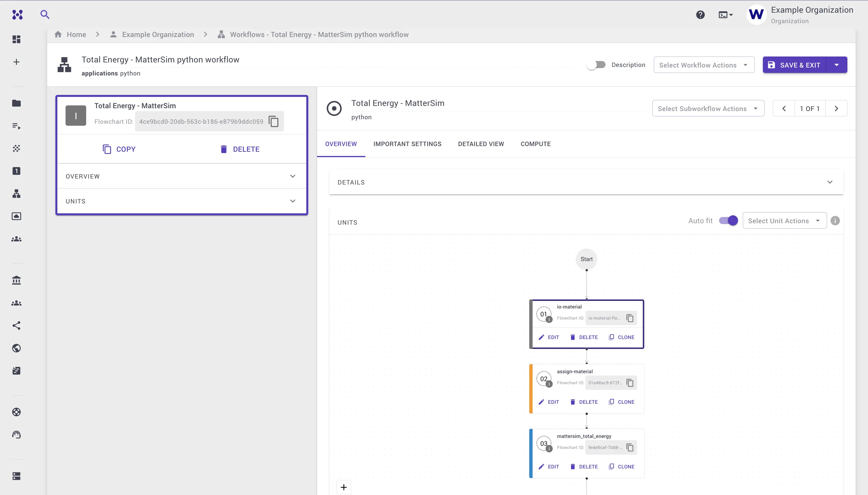This screenshot has width=868, height=495.
Task: Open the help question mark icon
Action: click(700, 15)
